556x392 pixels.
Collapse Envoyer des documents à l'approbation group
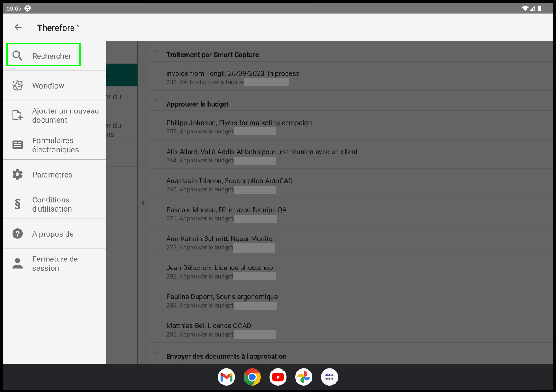click(x=156, y=353)
